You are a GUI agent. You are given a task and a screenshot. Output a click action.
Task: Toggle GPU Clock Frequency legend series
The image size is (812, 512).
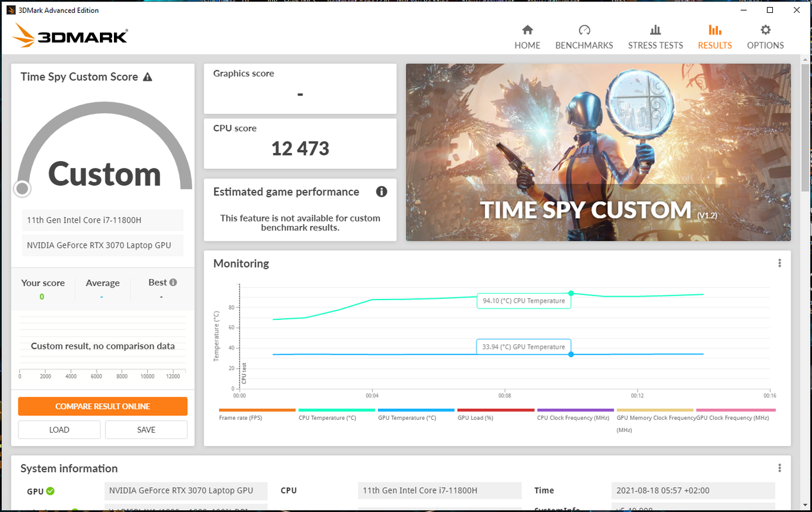pos(736,414)
